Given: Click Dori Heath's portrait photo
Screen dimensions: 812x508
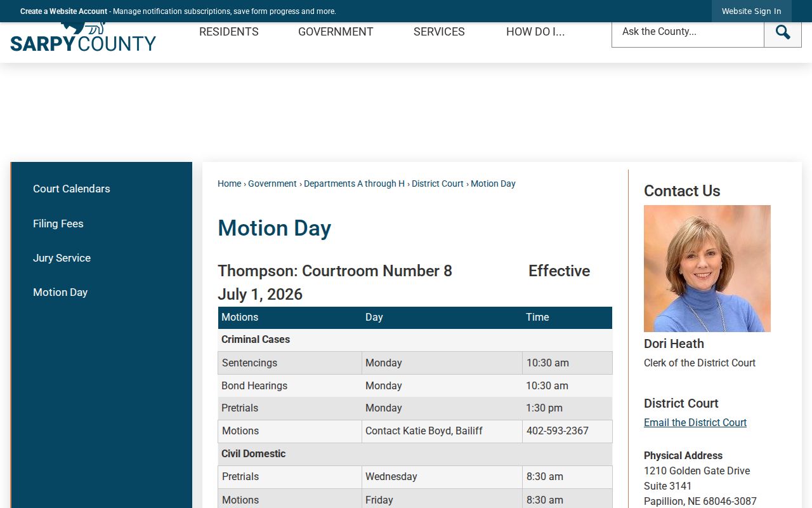Looking at the screenshot, I should tap(707, 269).
